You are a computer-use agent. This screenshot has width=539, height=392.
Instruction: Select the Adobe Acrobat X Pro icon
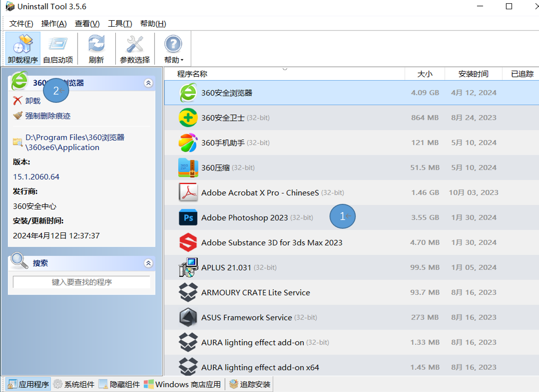click(188, 193)
